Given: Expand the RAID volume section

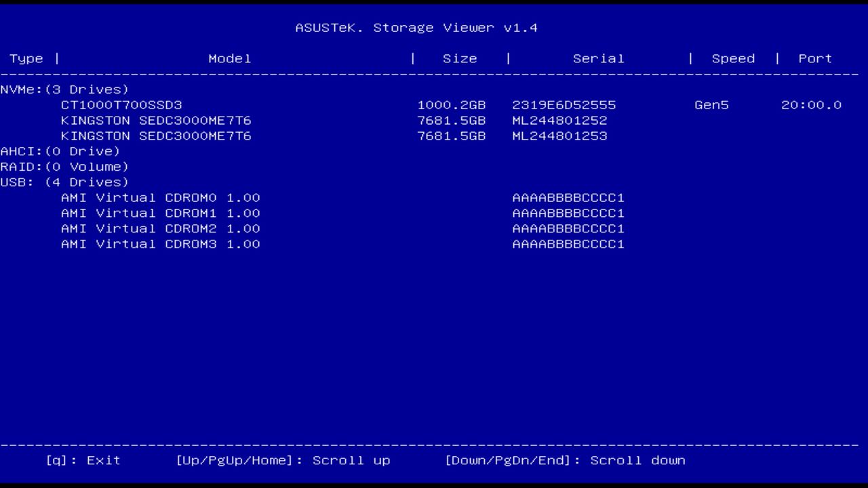Looking at the screenshot, I should click(65, 167).
